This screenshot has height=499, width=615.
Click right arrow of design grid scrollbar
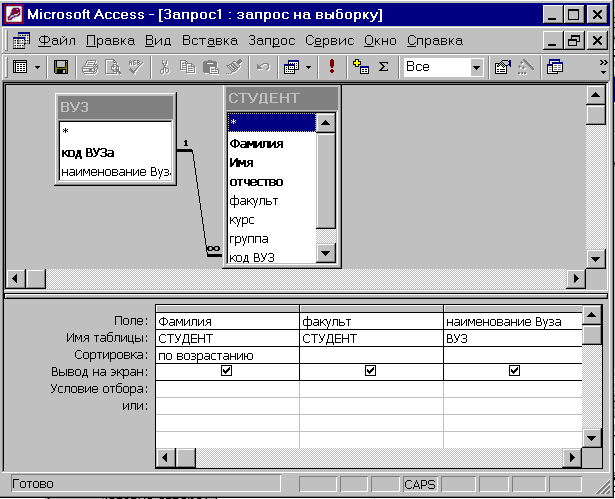pos(572,457)
